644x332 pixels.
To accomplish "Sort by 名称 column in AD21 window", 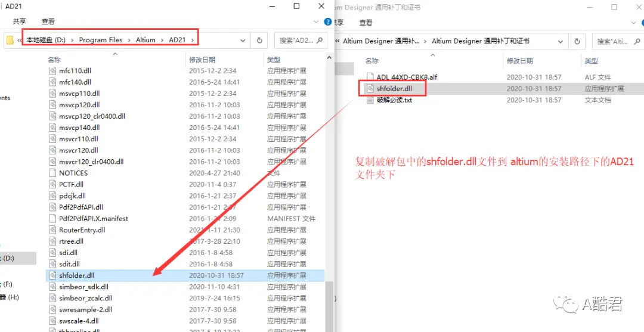I will pos(54,60).
